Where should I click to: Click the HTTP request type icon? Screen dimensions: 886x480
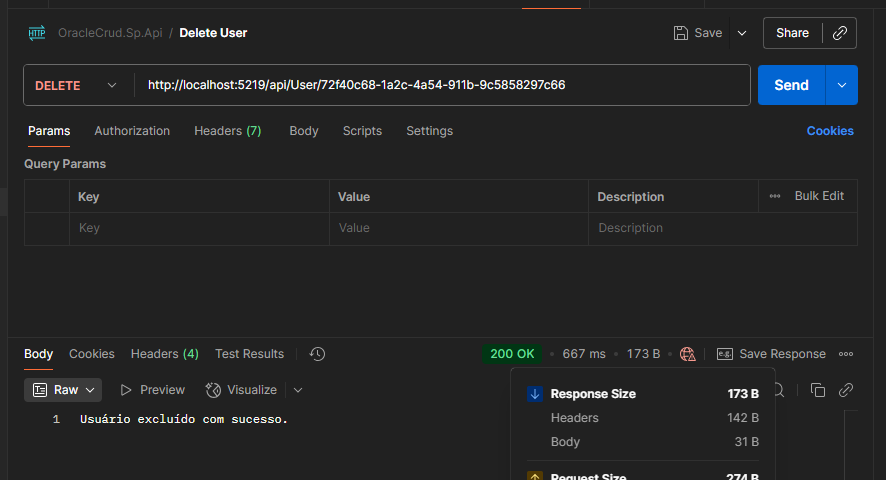click(37, 33)
